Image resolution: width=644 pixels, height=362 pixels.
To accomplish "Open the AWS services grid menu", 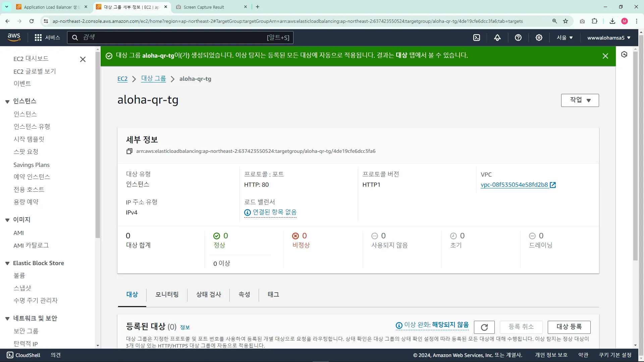I will pyautogui.click(x=38, y=38).
